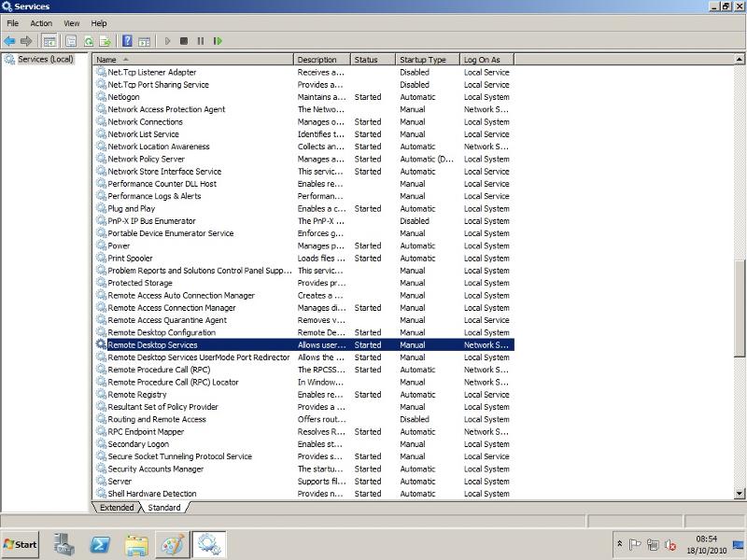Click the Forward arrow in the toolbar
This screenshot has height=560, width=747.
(x=26, y=41)
